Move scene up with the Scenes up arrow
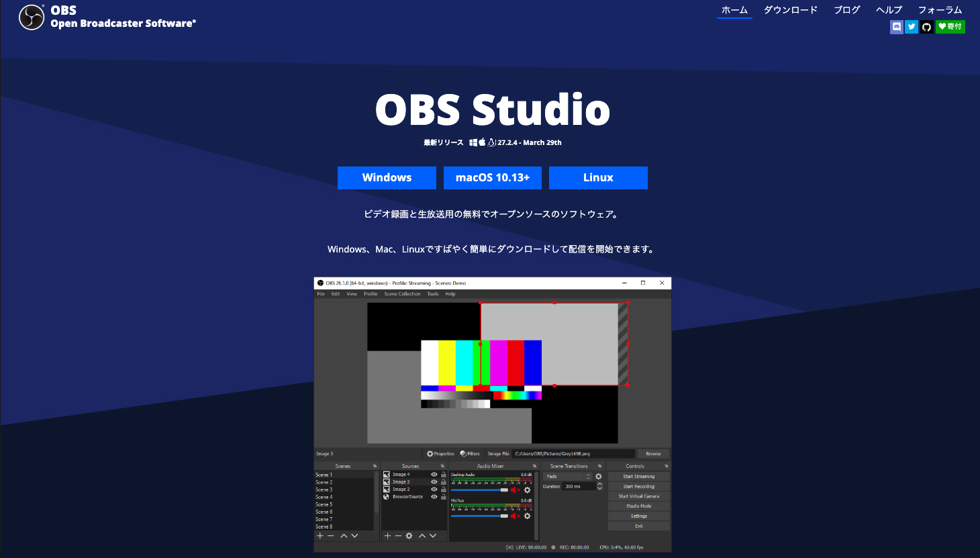 tap(344, 536)
